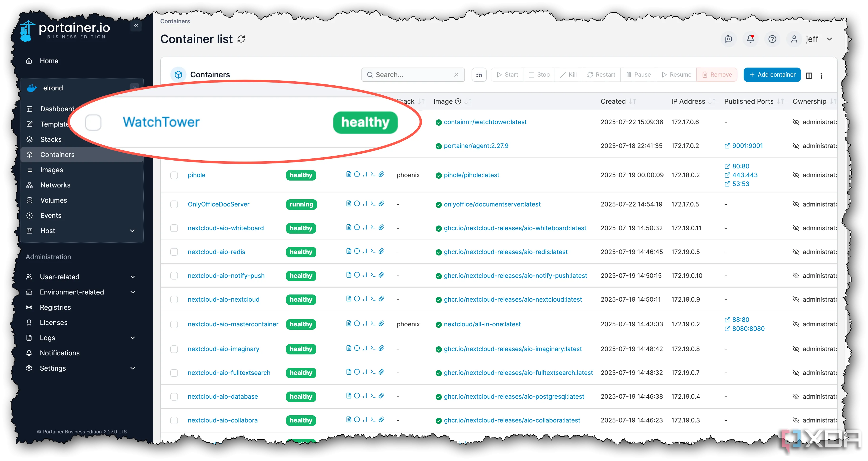This screenshot has width=868, height=461.
Task: Open published port link 9001:9001
Action: pos(744,146)
